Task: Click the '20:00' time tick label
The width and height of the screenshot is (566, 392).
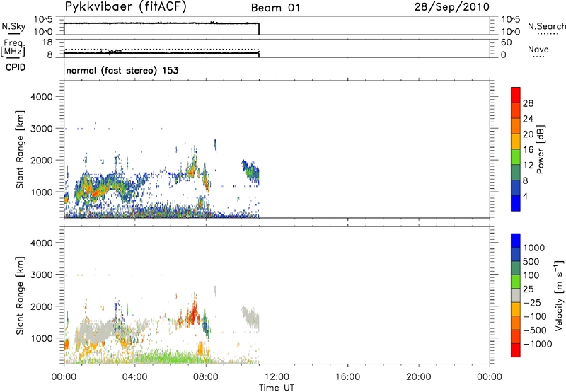Action: tap(419, 377)
